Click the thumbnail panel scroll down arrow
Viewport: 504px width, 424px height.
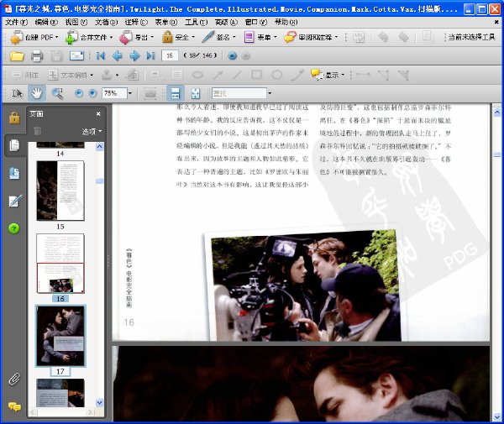[x=100, y=402]
